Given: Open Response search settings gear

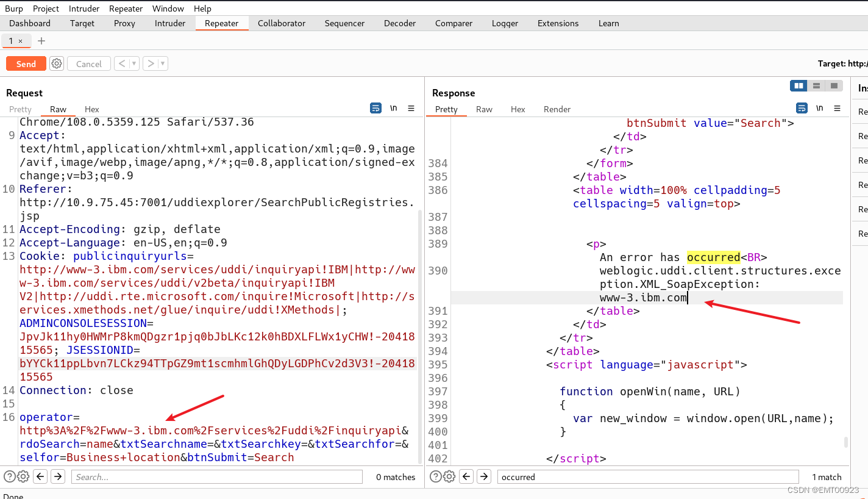Looking at the screenshot, I should (449, 476).
